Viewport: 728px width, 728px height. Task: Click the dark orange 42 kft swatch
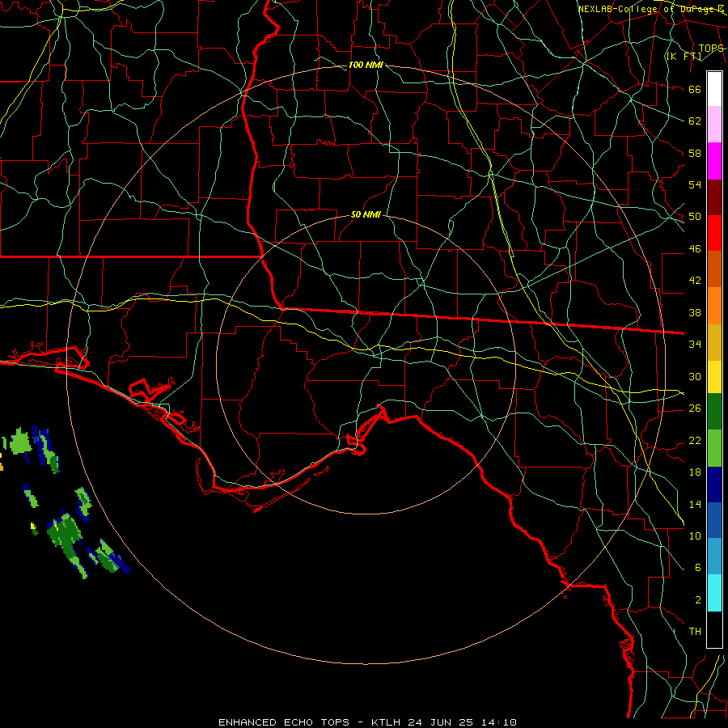point(714,269)
